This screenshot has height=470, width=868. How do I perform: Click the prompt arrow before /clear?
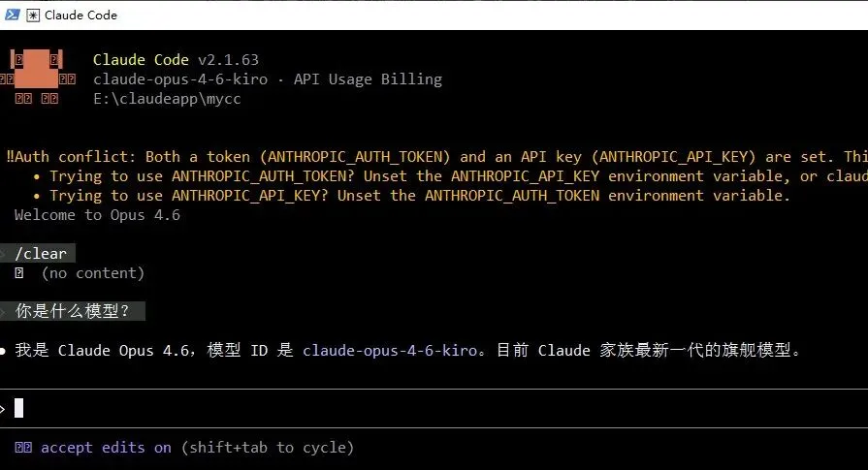[5, 254]
